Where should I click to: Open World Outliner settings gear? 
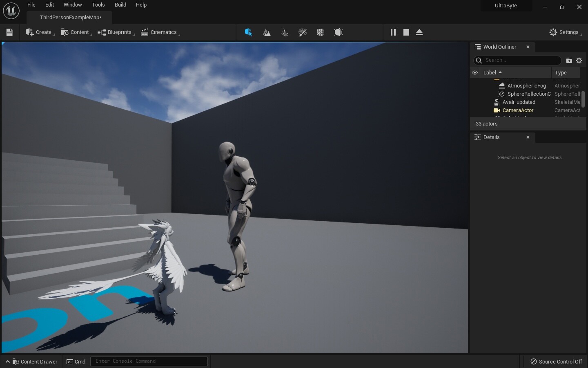(579, 61)
